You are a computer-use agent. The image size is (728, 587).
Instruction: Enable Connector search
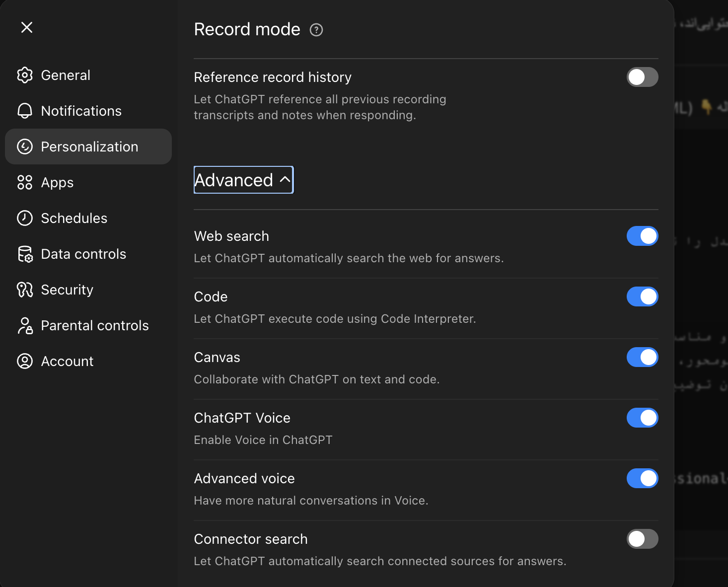(642, 539)
